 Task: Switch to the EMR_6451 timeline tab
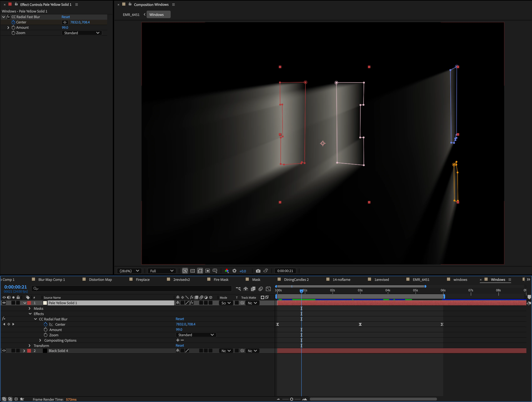(421, 280)
